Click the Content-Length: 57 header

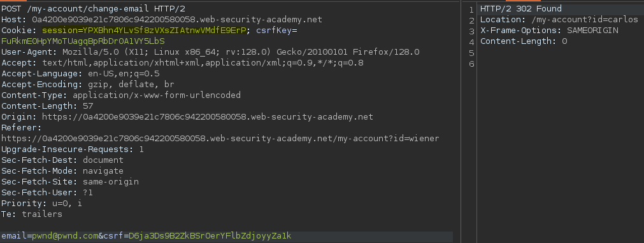pos(47,106)
